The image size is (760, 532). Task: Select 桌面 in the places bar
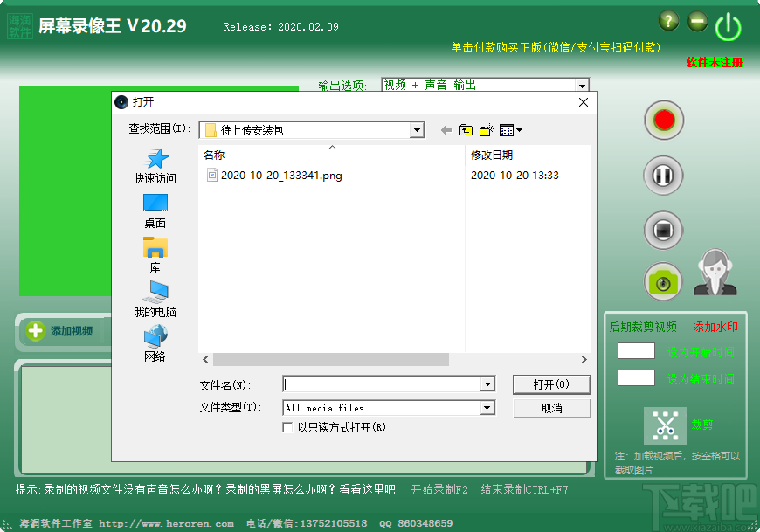155,211
